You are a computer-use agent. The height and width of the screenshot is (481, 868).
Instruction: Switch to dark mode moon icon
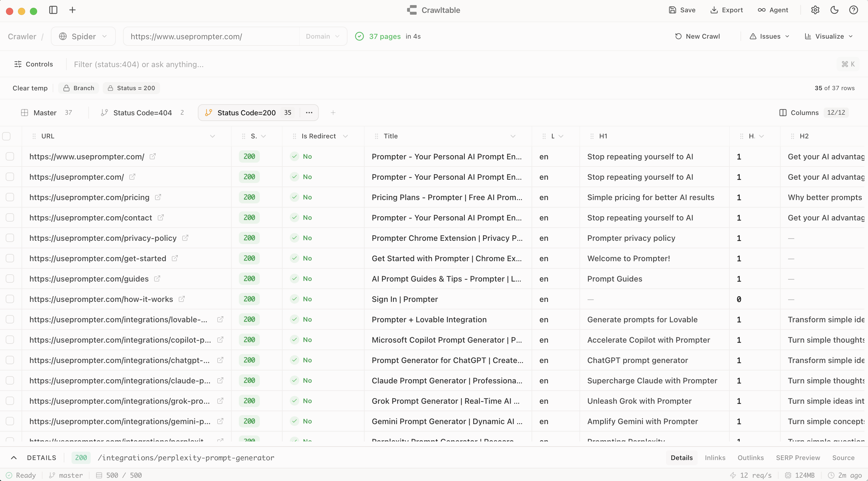point(834,10)
